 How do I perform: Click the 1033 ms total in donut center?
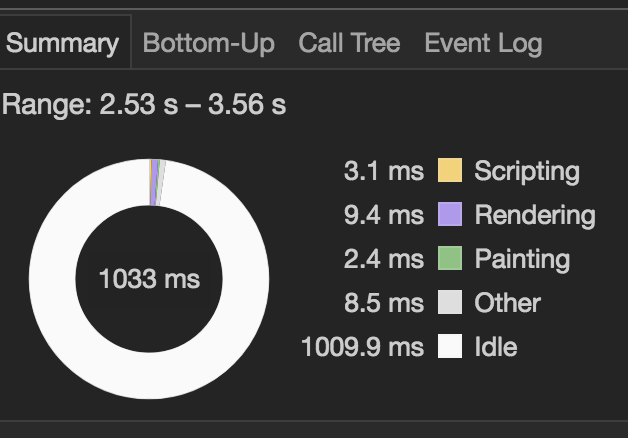(149, 279)
